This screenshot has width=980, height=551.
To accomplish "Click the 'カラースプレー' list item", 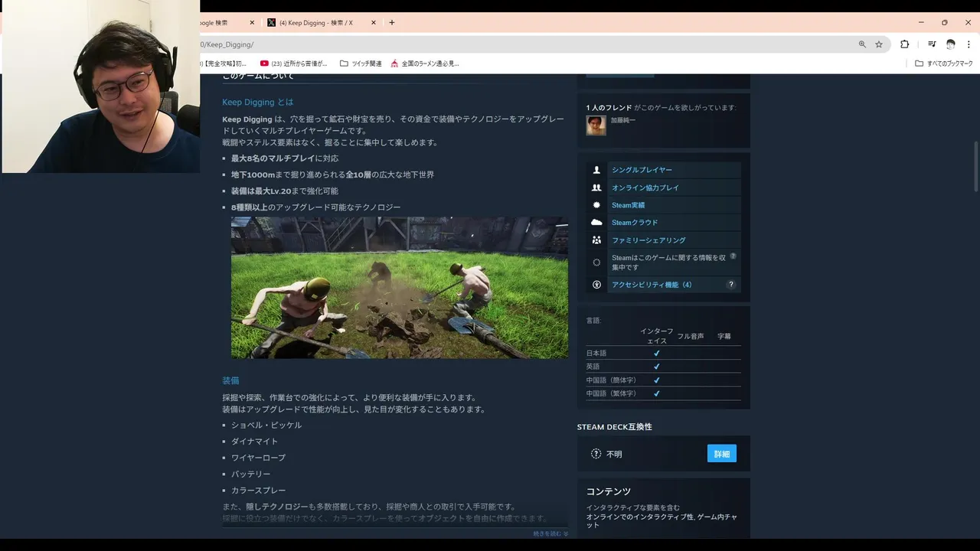I will (259, 491).
